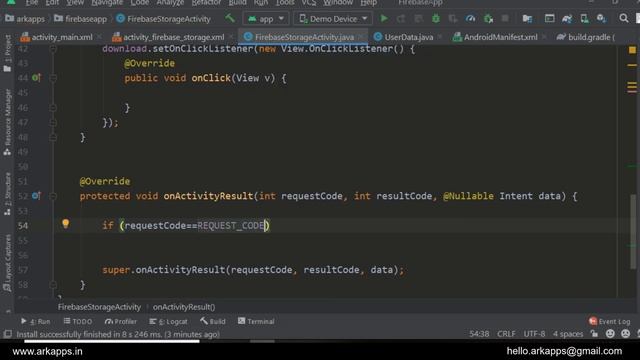The width and height of the screenshot is (640, 360).
Task: Click the Run Anything toolbar icon
Action: tap(549, 18)
